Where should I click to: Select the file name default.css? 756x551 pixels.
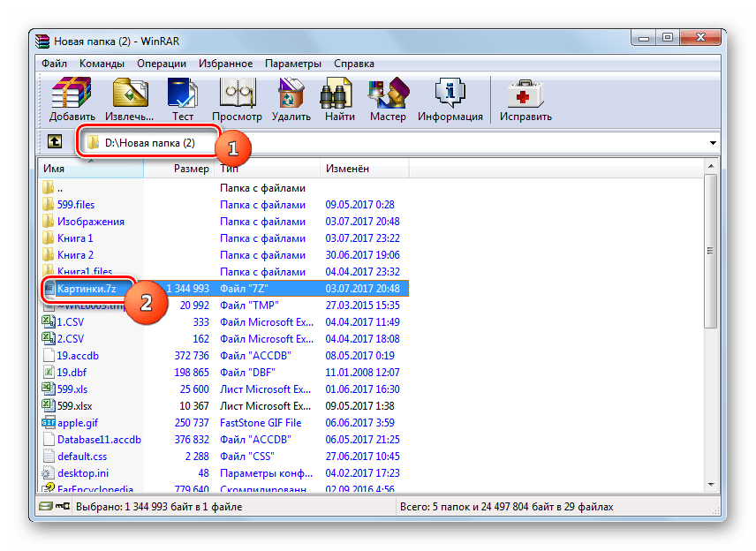pos(82,456)
